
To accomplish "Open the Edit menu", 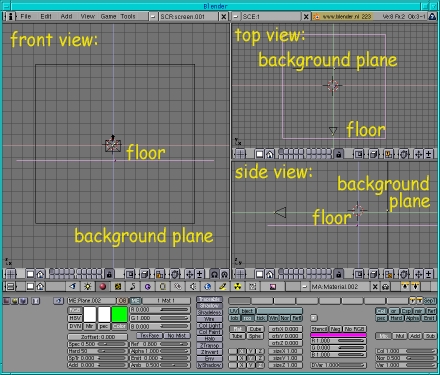I will click(x=46, y=16).
